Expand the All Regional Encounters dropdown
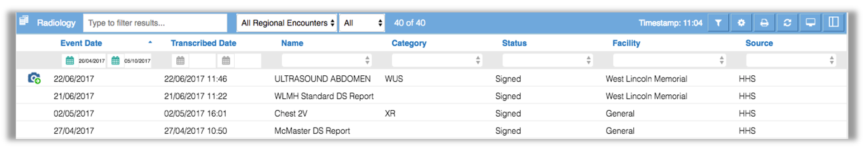This screenshot has width=868, height=156. click(x=287, y=23)
